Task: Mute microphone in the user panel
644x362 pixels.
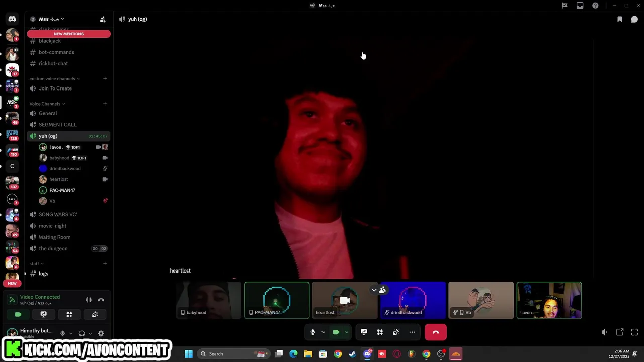Action: pos(62,333)
